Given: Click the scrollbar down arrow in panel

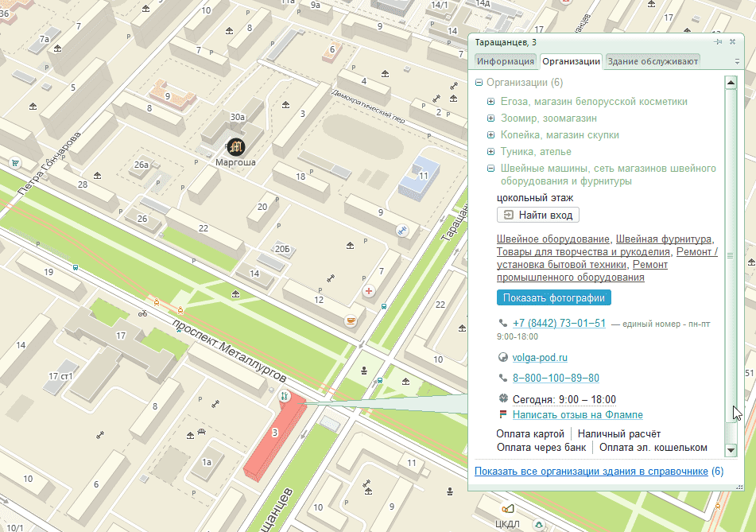Looking at the screenshot, I should pyautogui.click(x=730, y=450).
